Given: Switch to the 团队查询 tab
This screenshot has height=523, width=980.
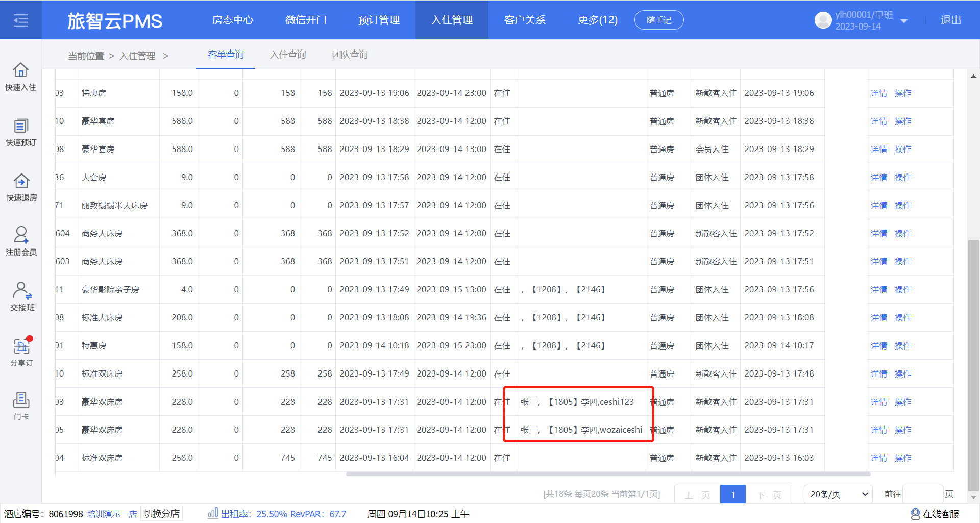Looking at the screenshot, I should (x=350, y=55).
